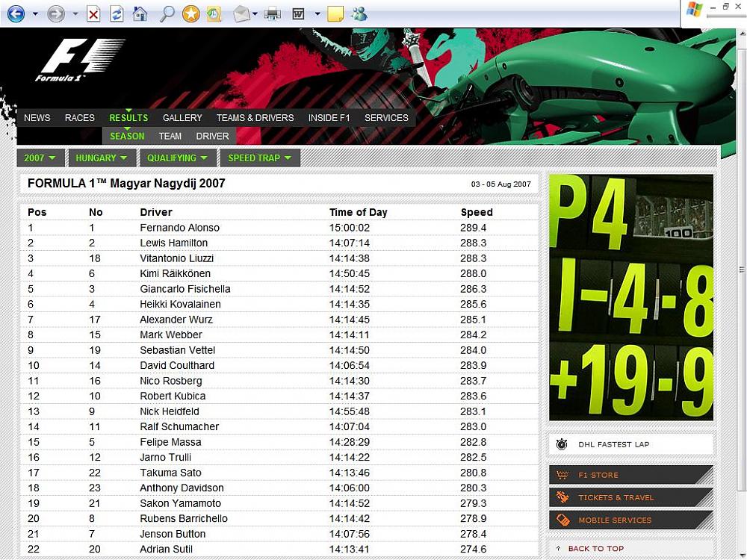Click the 15:00:02 time of day value
This screenshot has height=560, width=747.
pos(349,228)
